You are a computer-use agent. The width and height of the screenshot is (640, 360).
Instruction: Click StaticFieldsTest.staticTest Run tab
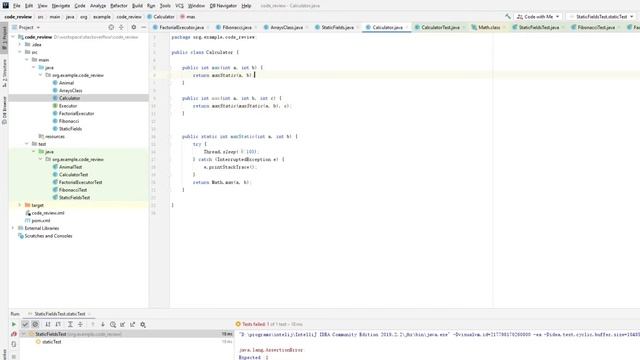(60, 314)
